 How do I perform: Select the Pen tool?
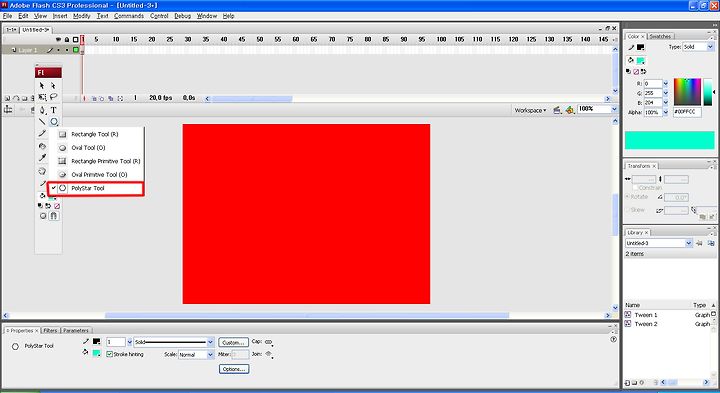pyautogui.click(x=42, y=110)
